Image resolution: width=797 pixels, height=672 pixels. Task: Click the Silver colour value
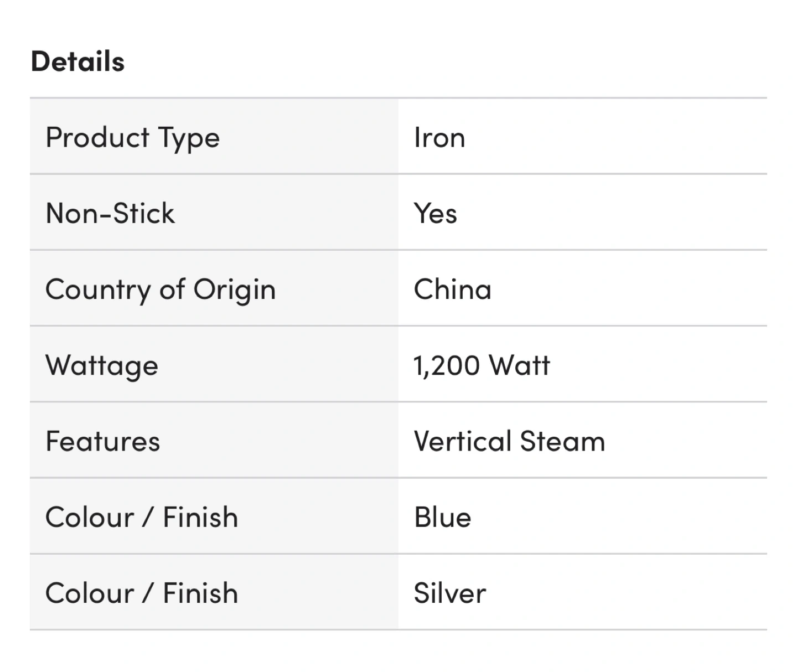tap(449, 593)
